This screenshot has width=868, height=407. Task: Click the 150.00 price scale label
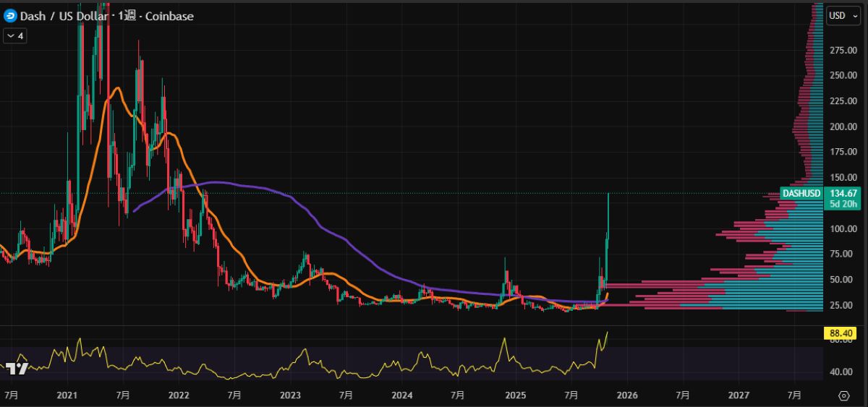click(x=842, y=177)
